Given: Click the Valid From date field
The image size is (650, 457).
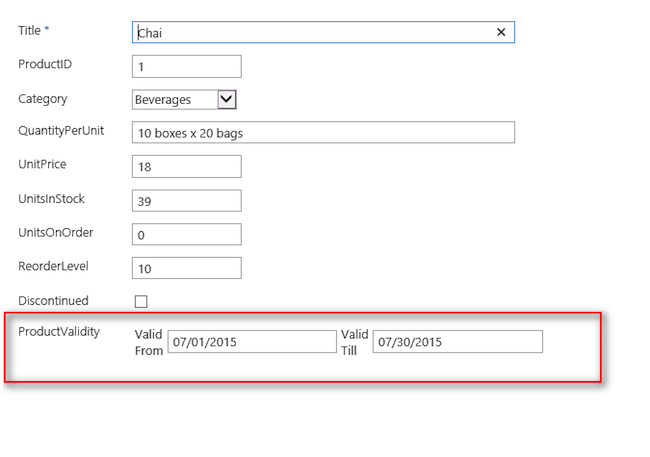Looking at the screenshot, I should 252,342.
